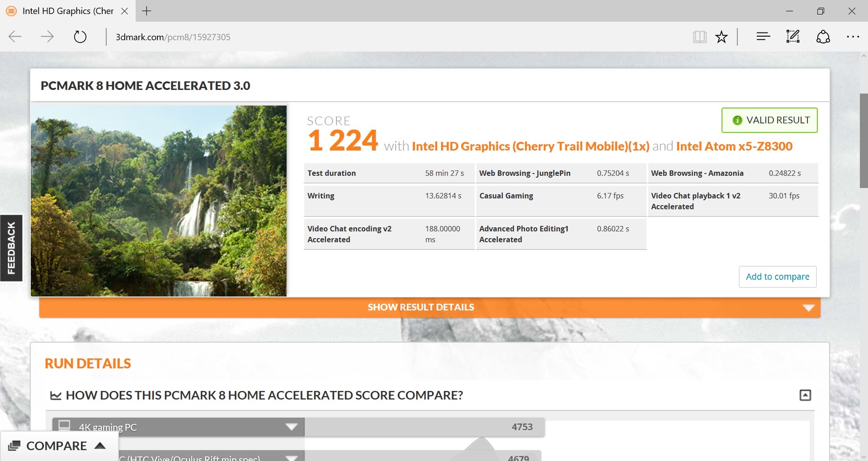Open dropdown arrow on HTC Vive/Oculus Rift row
The image size is (868, 461).
(x=292, y=457)
